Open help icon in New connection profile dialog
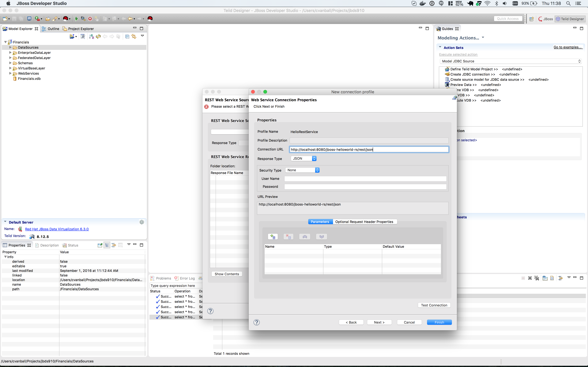The image size is (588, 367). pos(257,322)
